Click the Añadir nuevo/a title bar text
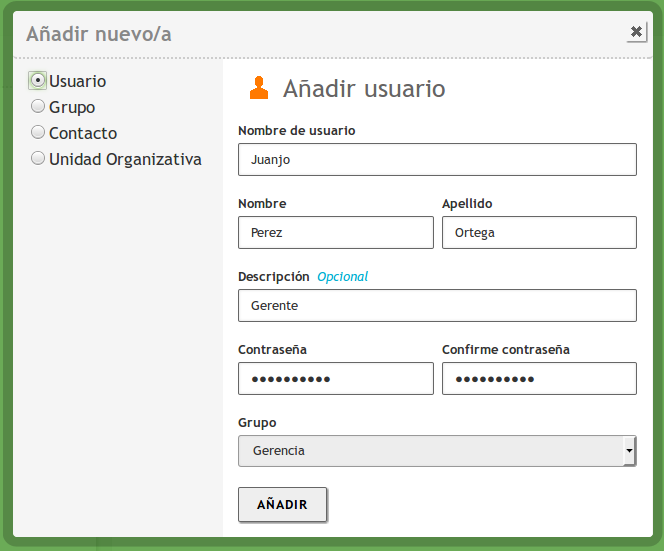 click(x=99, y=34)
